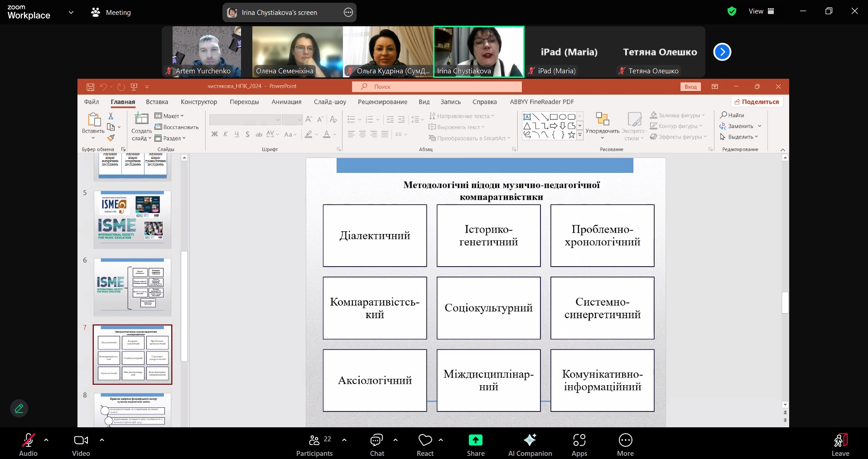Screen dimensions: 868x459
Task: Click the Meeting tab
Action: pyautogui.click(x=111, y=12)
